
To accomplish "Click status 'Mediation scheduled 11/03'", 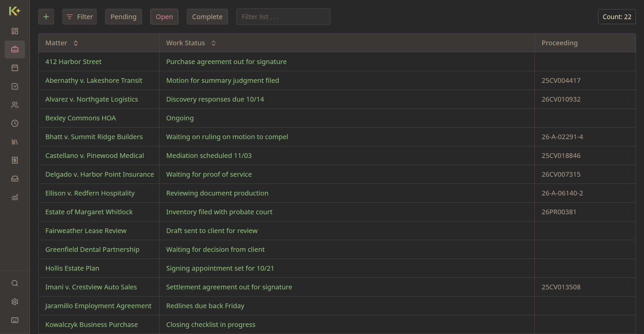I will pos(209,156).
